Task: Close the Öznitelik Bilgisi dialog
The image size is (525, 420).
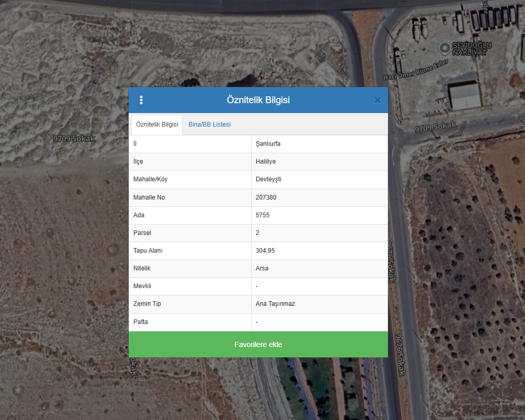Action: pyautogui.click(x=378, y=100)
